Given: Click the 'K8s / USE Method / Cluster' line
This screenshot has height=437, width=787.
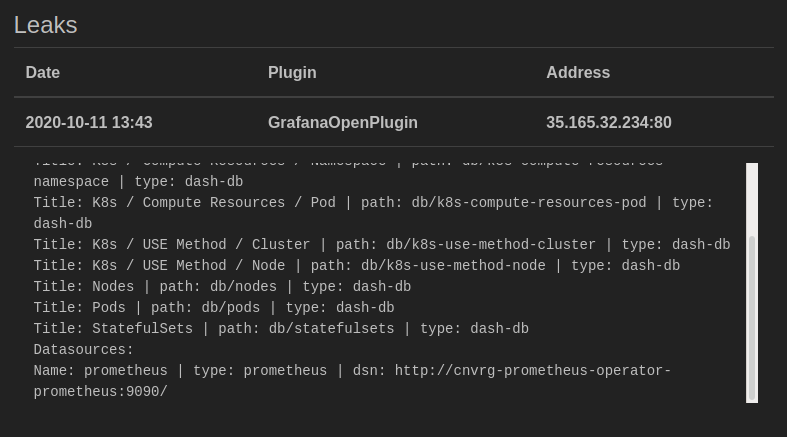Looking at the screenshot, I should 382,245.
